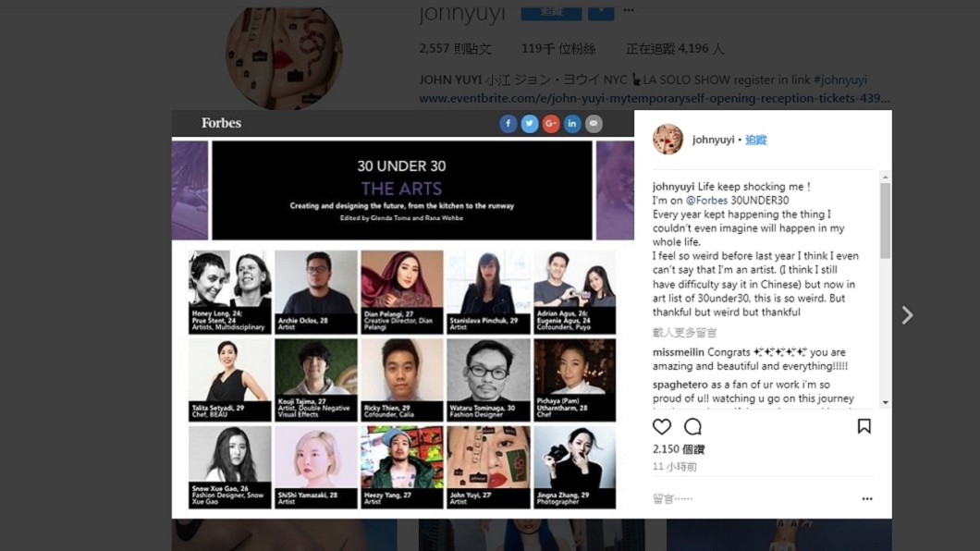Open profile options dots beside the follow button
Screen dimensions: 980x551
[629, 10]
